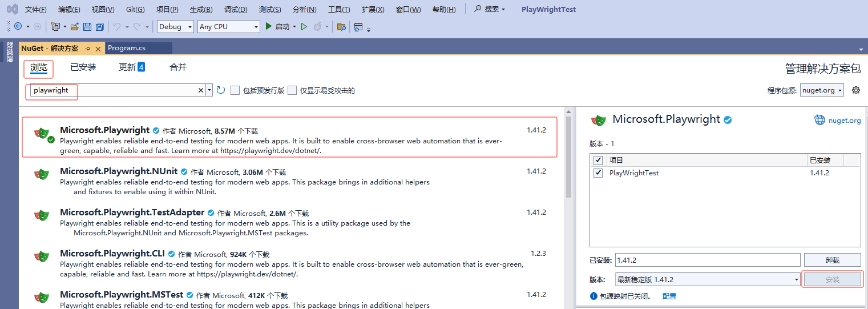
Task: Select the 浏览 tab
Action: (39, 67)
